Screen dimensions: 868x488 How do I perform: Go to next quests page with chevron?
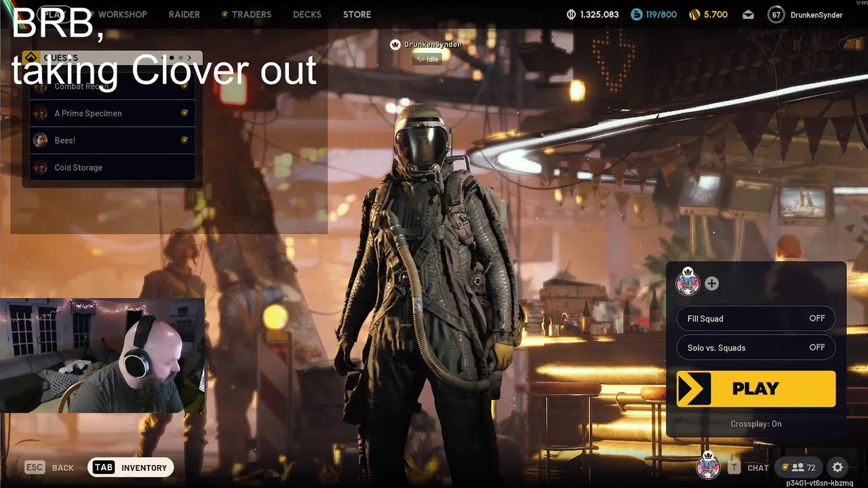coord(189,58)
